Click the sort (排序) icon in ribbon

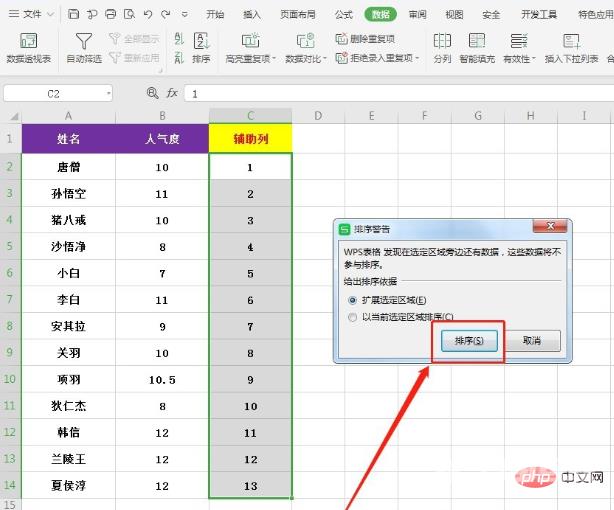click(201, 41)
